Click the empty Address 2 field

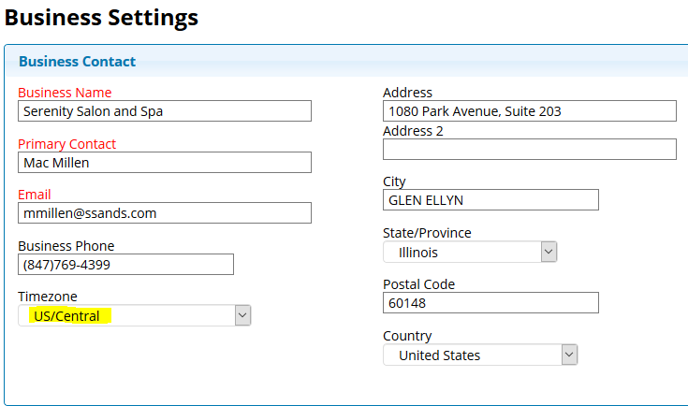530,149
